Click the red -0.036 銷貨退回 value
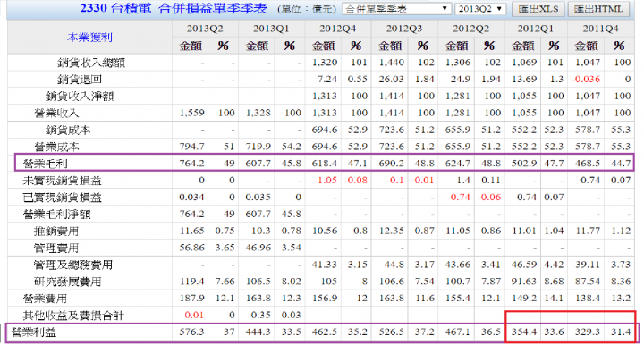The width and height of the screenshot is (644, 345). coord(586,80)
